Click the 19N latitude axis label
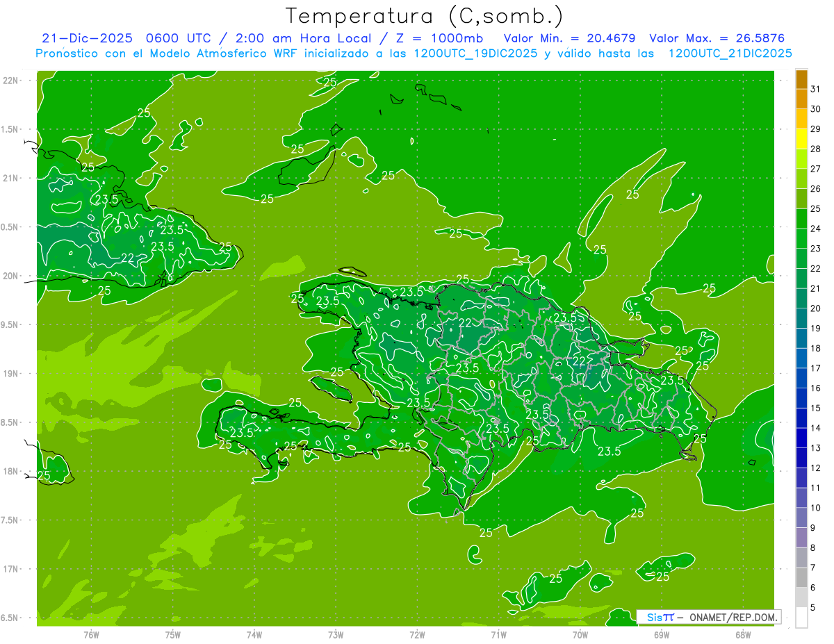Screen dimensions: 834x644 [x=11, y=374]
